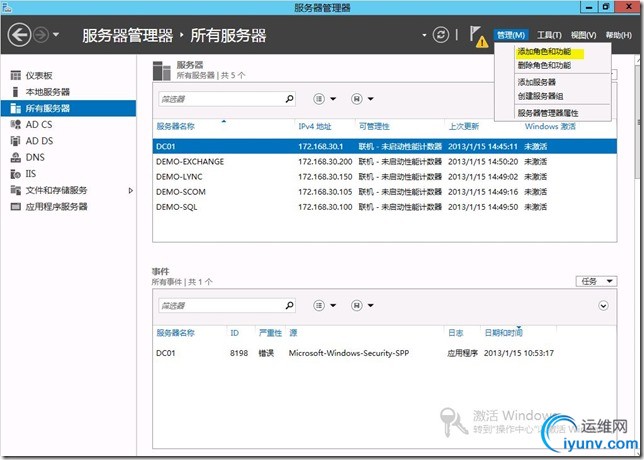Select the DEMO-SCOM server row
The image size is (644, 460).
[x=384, y=192]
